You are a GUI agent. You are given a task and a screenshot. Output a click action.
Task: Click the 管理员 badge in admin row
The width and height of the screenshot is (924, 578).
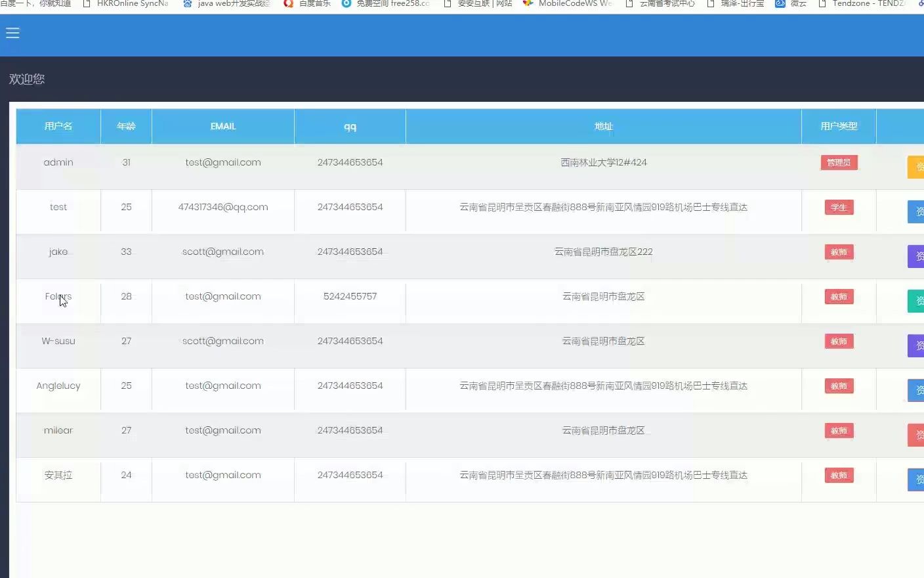(x=839, y=162)
